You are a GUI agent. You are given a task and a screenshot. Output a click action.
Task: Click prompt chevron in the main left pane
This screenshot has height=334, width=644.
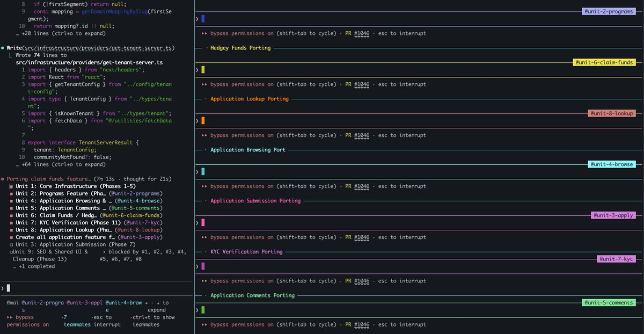[3, 288]
